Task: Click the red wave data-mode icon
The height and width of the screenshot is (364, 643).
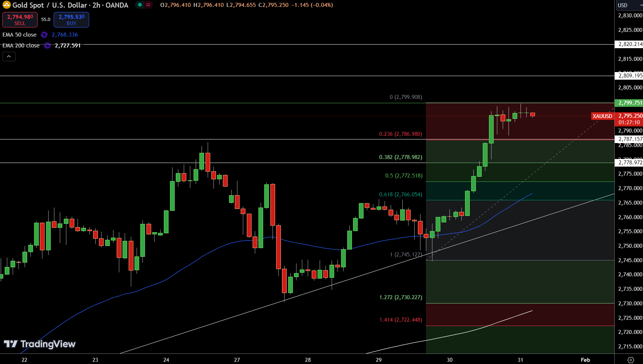Action: (x=148, y=5)
